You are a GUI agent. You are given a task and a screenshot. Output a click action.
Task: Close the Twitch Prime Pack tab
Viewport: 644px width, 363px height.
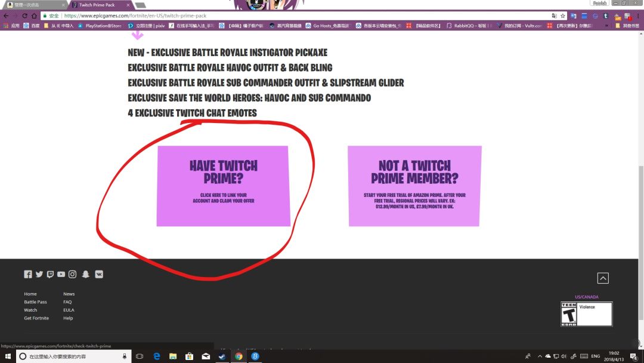[128, 5]
